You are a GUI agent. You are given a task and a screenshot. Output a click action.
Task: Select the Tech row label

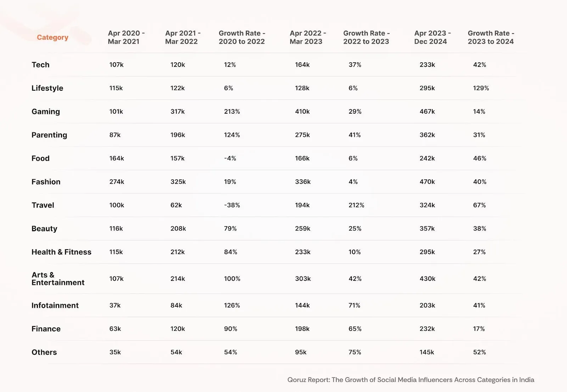[x=40, y=65]
